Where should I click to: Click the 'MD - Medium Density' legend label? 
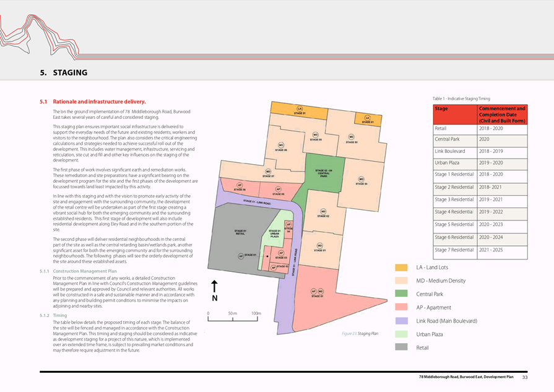click(441, 281)
